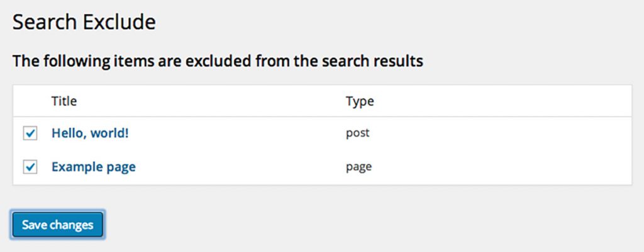Toggle search exclusion for the page item
The height and width of the screenshot is (252, 644).
click(x=30, y=168)
